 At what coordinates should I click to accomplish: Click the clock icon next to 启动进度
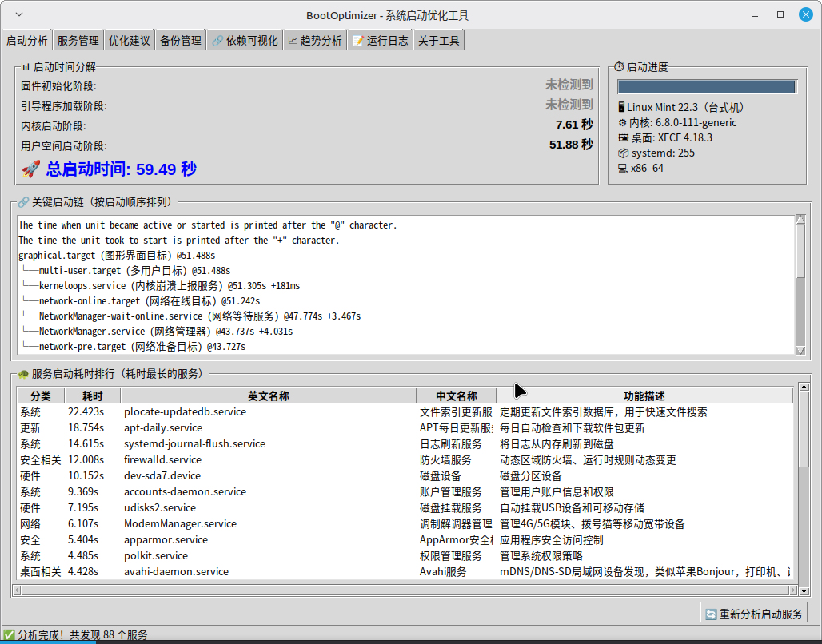(619, 66)
